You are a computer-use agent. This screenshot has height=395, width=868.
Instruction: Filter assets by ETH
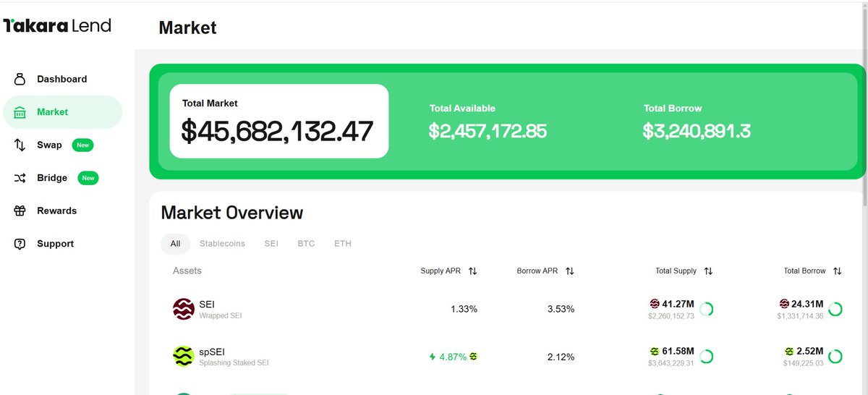click(x=343, y=244)
